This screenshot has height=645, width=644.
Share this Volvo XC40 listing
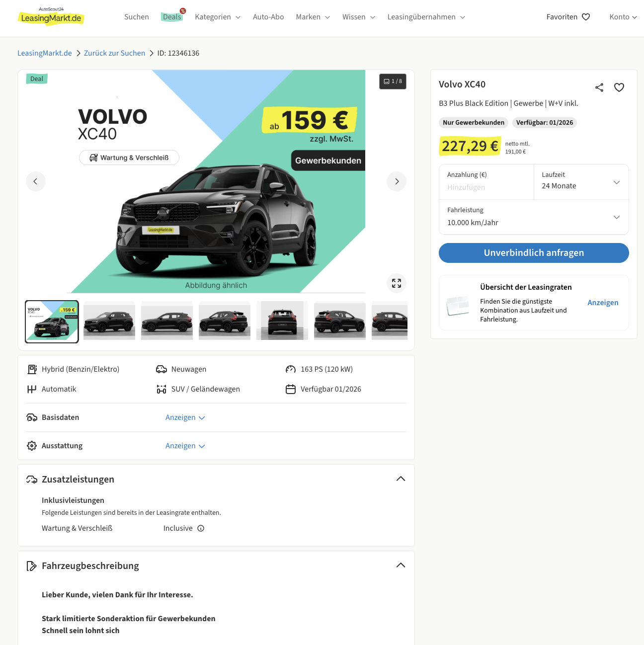[599, 87]
